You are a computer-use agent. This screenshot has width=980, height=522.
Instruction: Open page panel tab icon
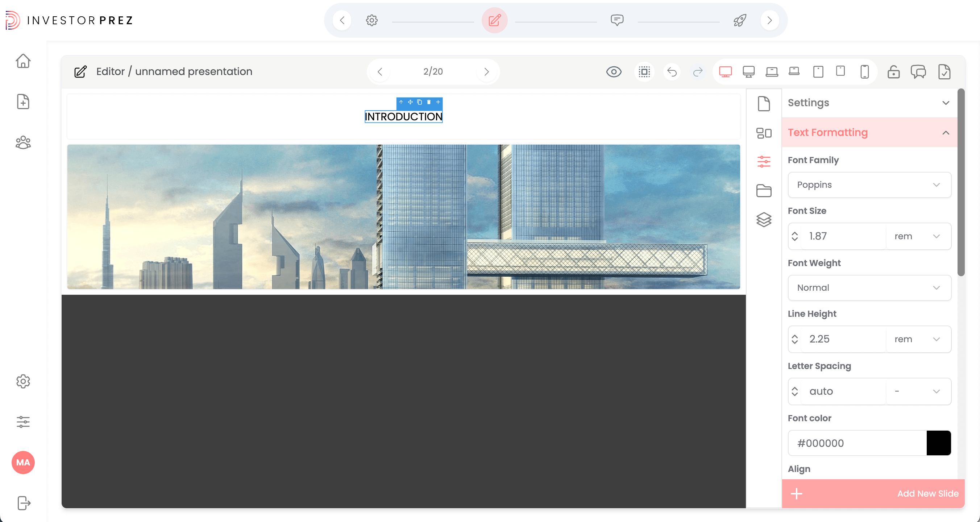pos(764,103)
